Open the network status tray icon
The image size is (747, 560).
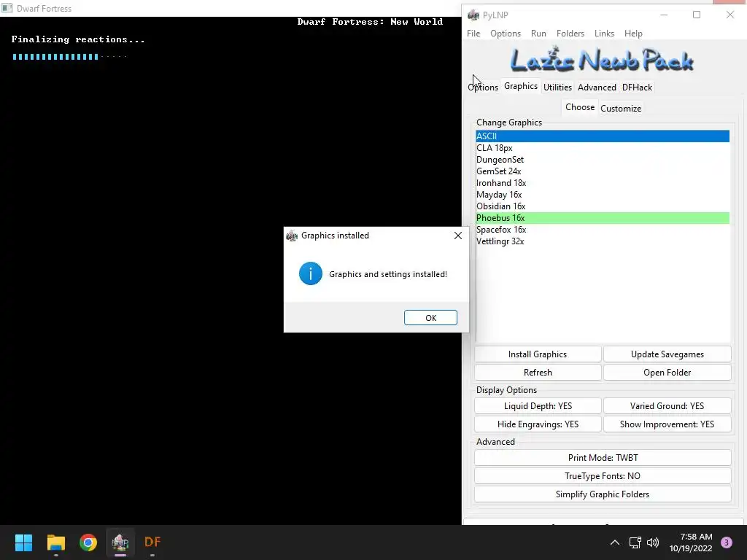635,542
